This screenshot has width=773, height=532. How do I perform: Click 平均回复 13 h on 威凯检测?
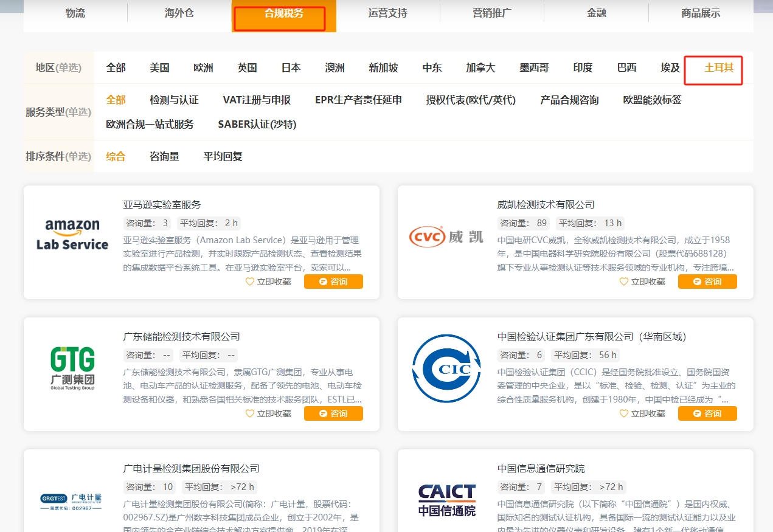tap(590, 223)
